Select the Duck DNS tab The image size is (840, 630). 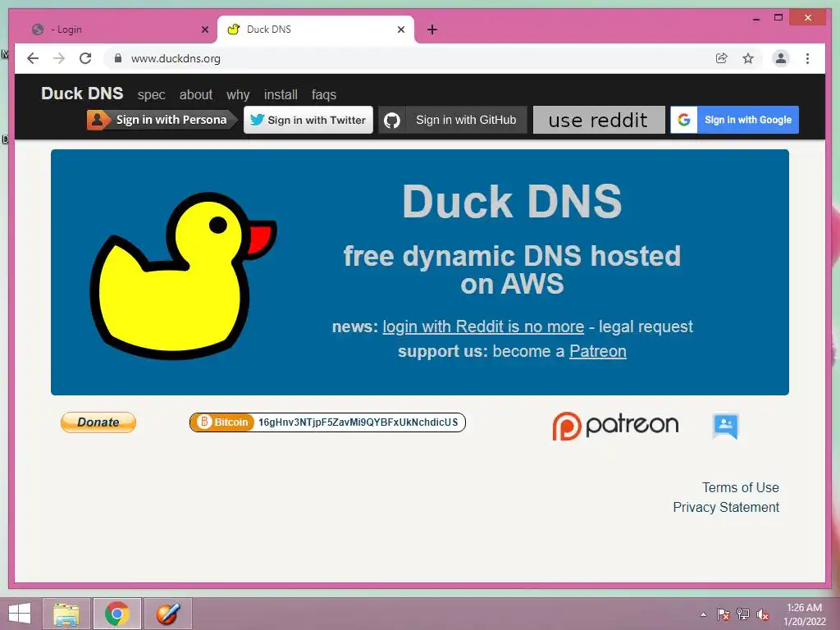point(316,30)
